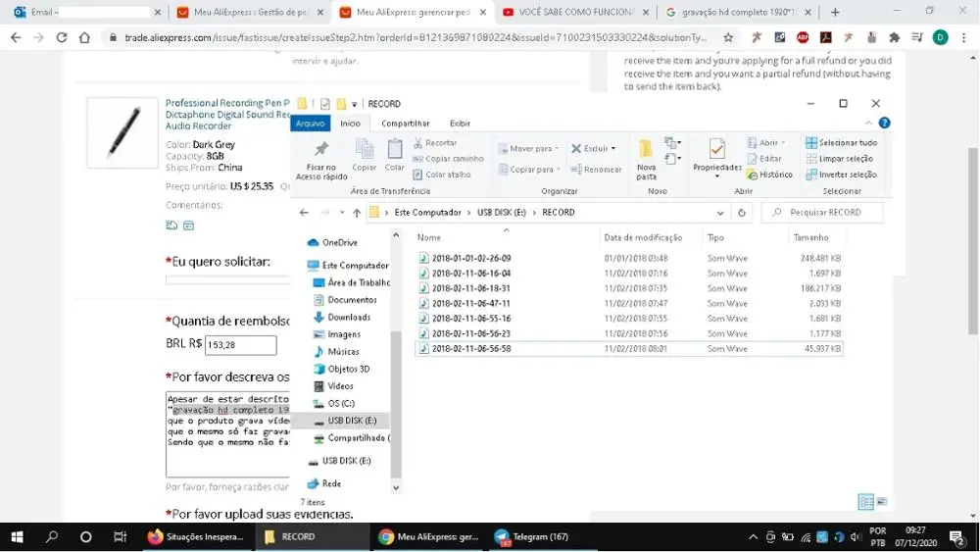This screenshot has height=552, width=980.
Task: Open the Excluir dropdown arrow
Action: pos(613,148)
